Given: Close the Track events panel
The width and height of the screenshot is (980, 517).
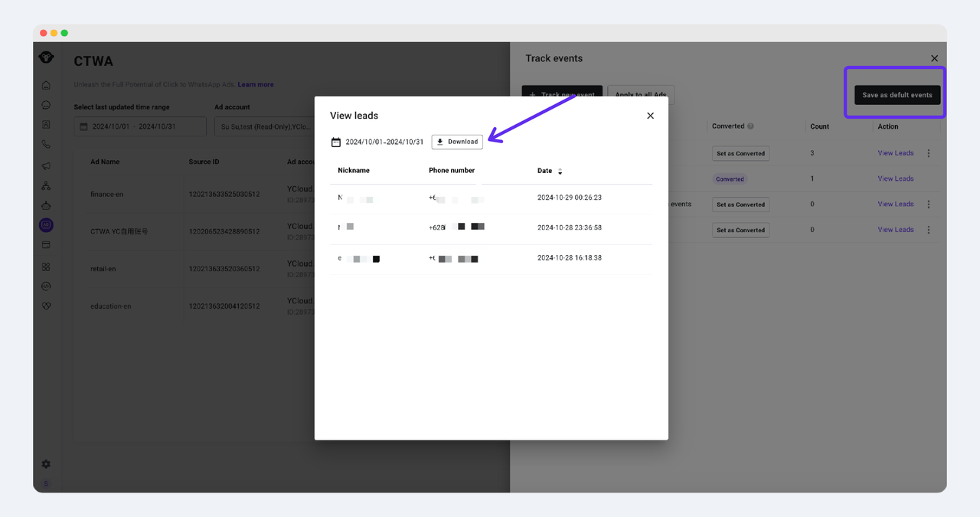Looking at the screenshot, I should pos(934,58).
